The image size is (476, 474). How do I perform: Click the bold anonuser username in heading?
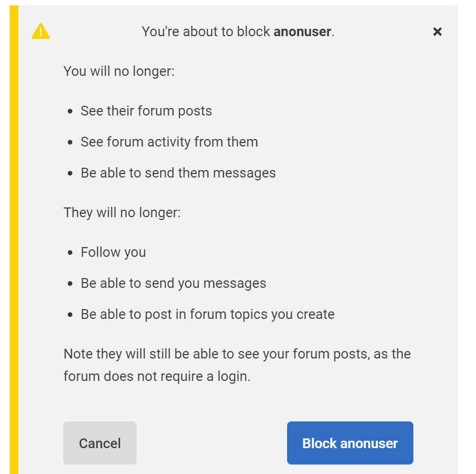303,32
